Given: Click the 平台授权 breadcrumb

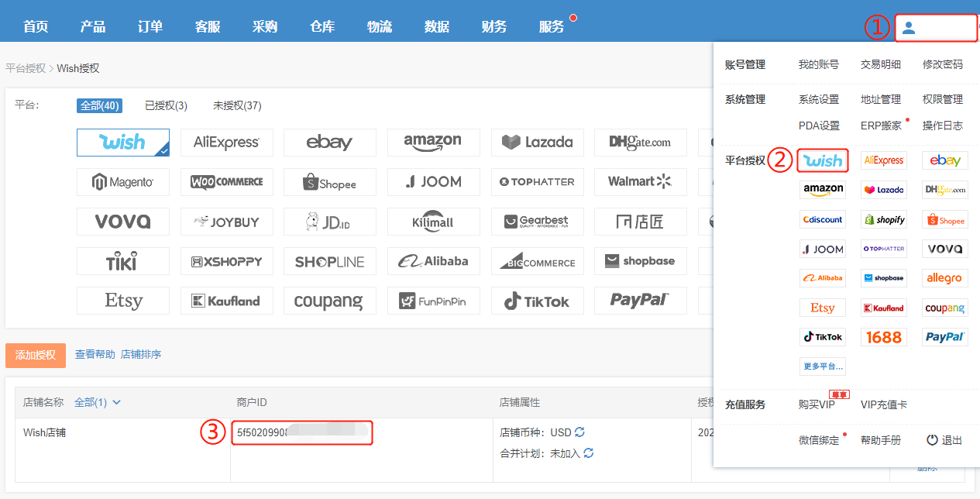Looking at the screenshot, I should (26, 68).
